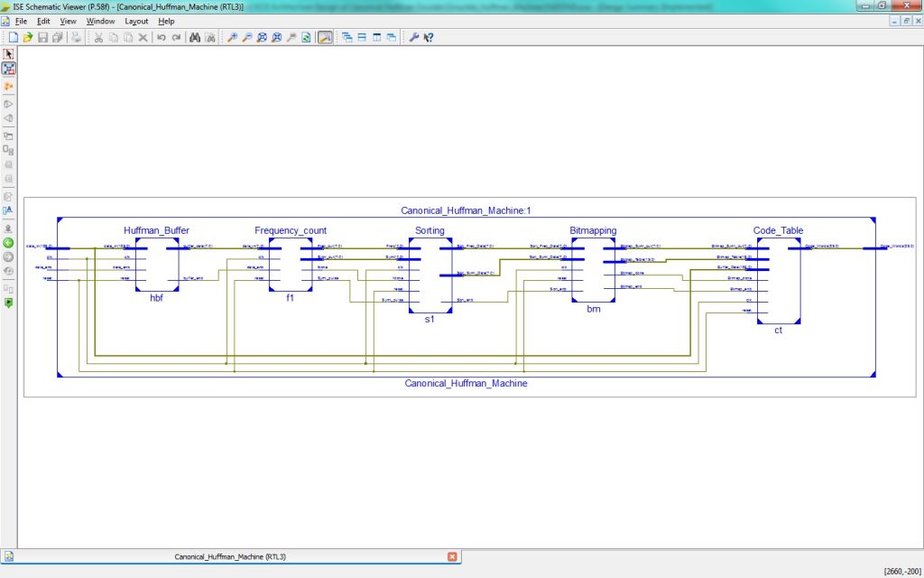Select the arrow pointer tool in sidebar
Viewport: 924px width, 578px height.
point(9,54)
